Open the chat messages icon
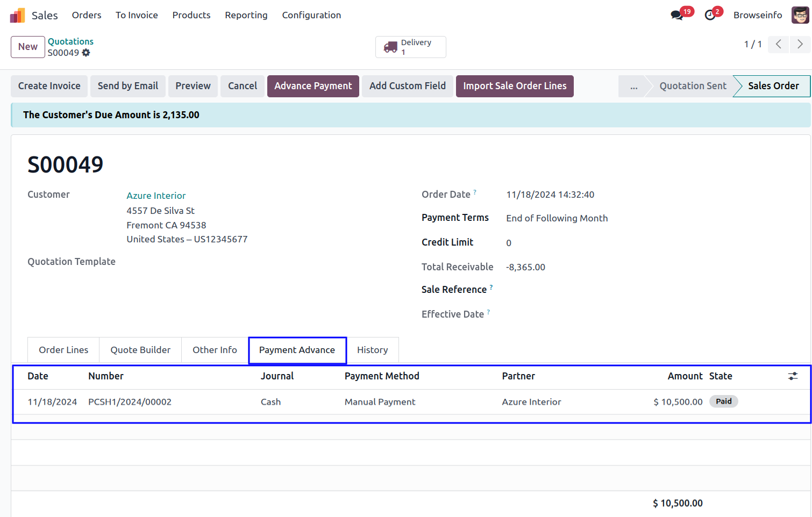This screenshot has width=812, height=517. [677, 16]
